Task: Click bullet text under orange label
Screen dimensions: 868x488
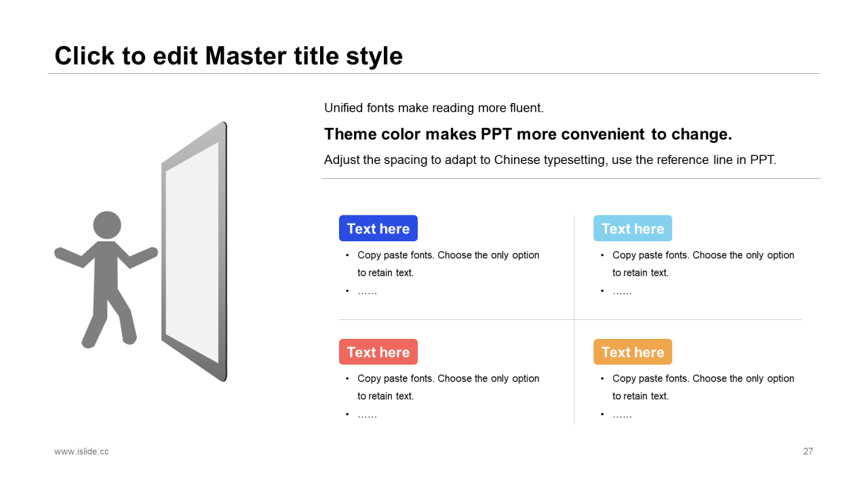Action: (703, 387)
